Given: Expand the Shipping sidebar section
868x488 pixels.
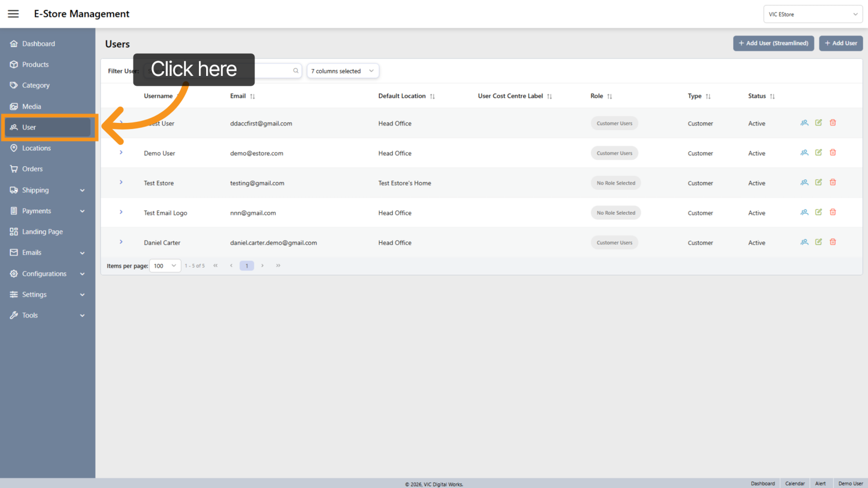Looking at the screenshot, I should point(36,190).
